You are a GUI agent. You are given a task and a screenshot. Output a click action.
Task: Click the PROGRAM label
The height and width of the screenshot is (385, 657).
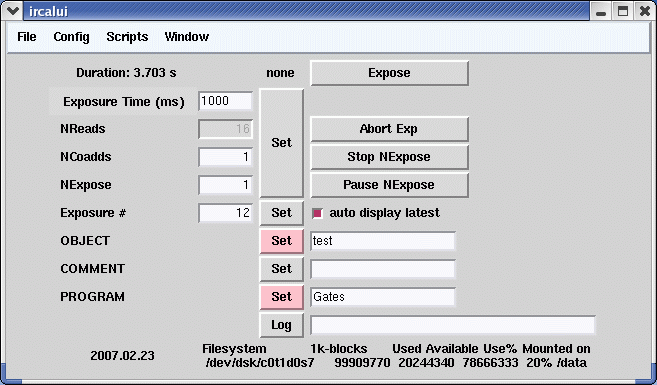[93, 297]
